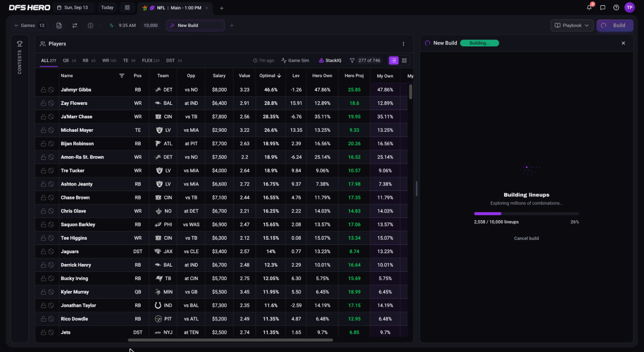Toggle lock for Jahmyr Gibbs

pos(43,90)
